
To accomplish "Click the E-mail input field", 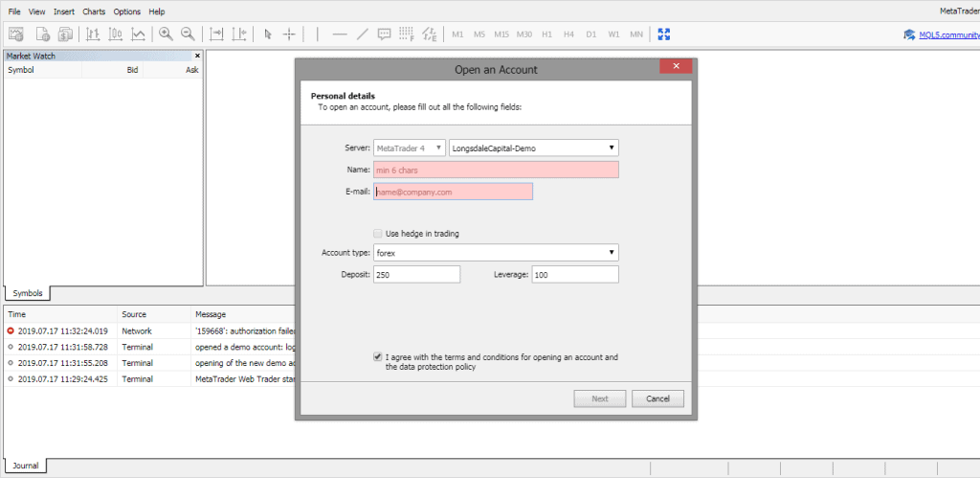I will click(x=453, y=192).
